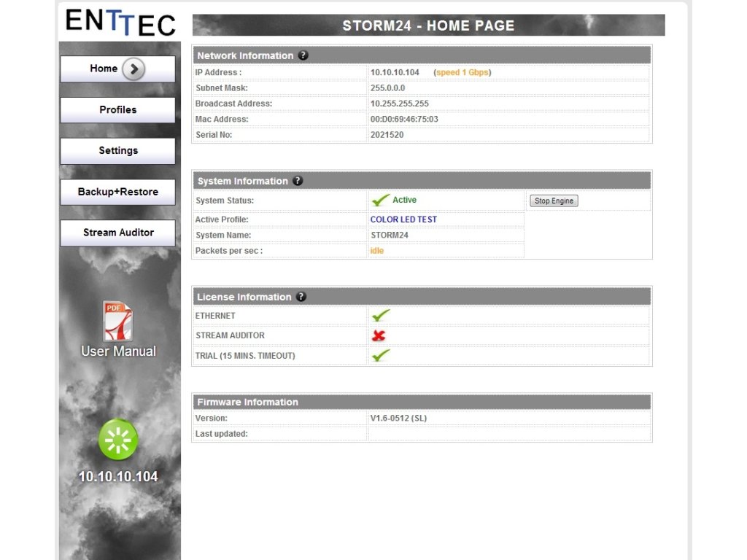Image resolution: width=747 pixels, height=560 pixels.
Task: Select broadcast address 10.255.255.255
Action: tap(399, 104)
